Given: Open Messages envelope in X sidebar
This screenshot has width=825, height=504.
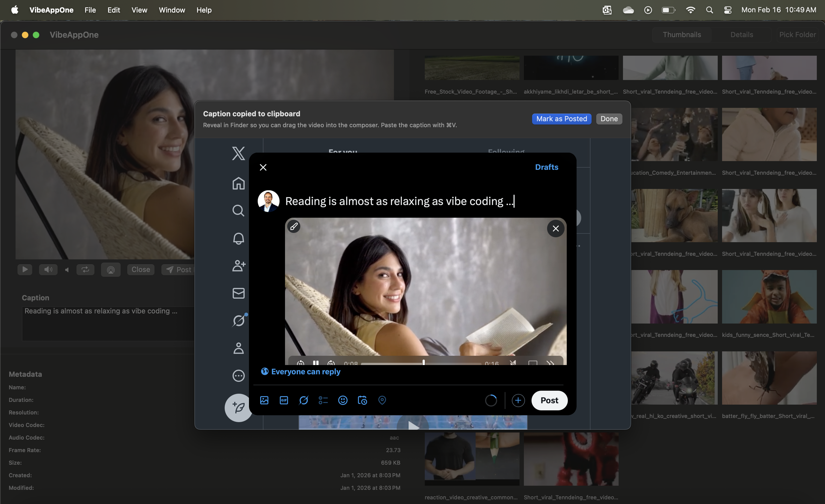Looking at the screenshot, I should (238, 293).
